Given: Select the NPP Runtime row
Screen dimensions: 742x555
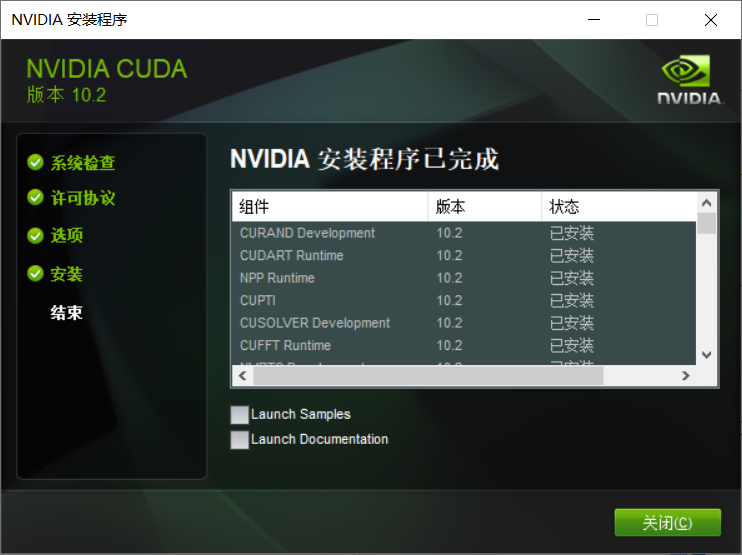Looking at the screenshot, I should (464, 278).
